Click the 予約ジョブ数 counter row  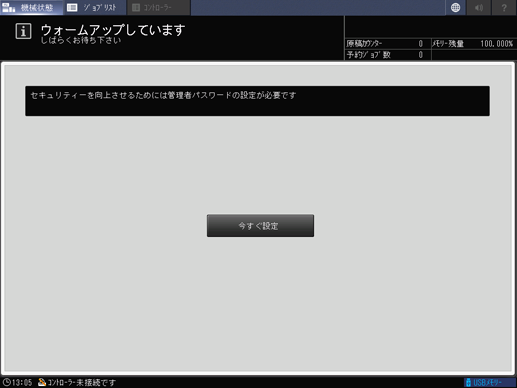click(387, 55)
